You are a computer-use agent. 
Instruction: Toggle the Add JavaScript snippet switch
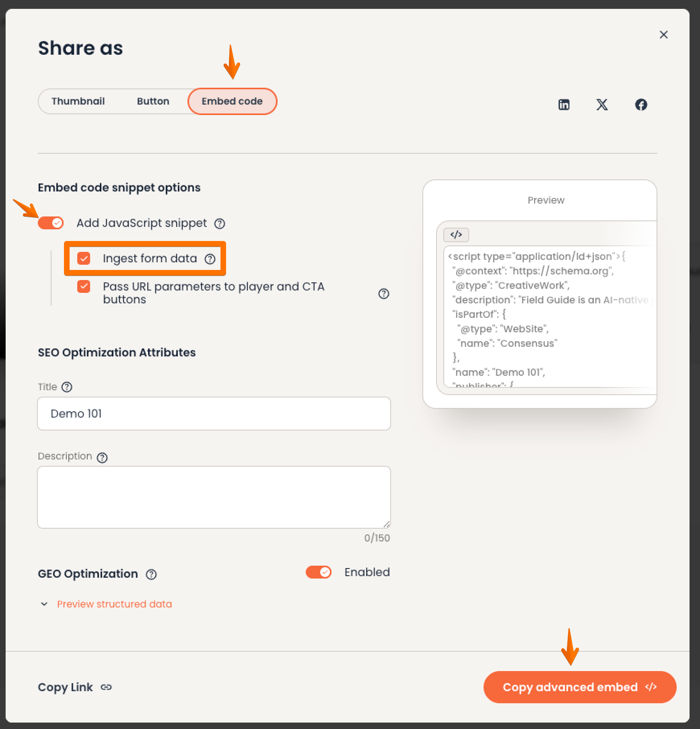click(51, 223)
